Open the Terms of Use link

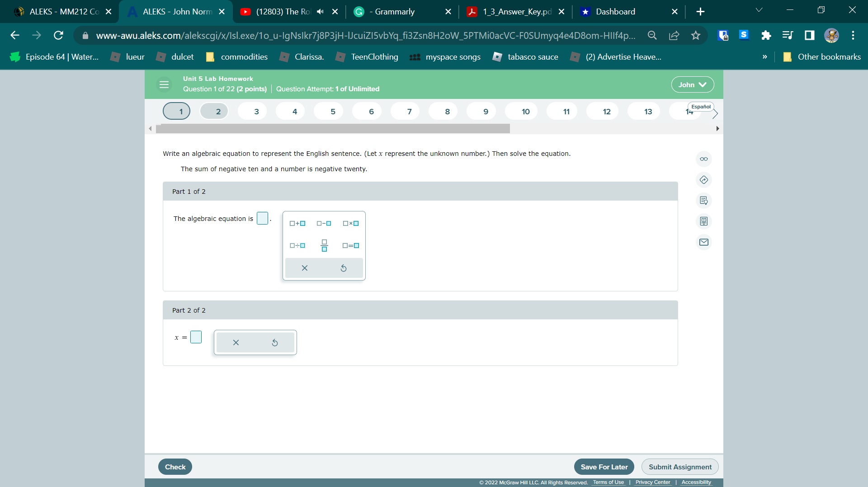coord(609,482)
